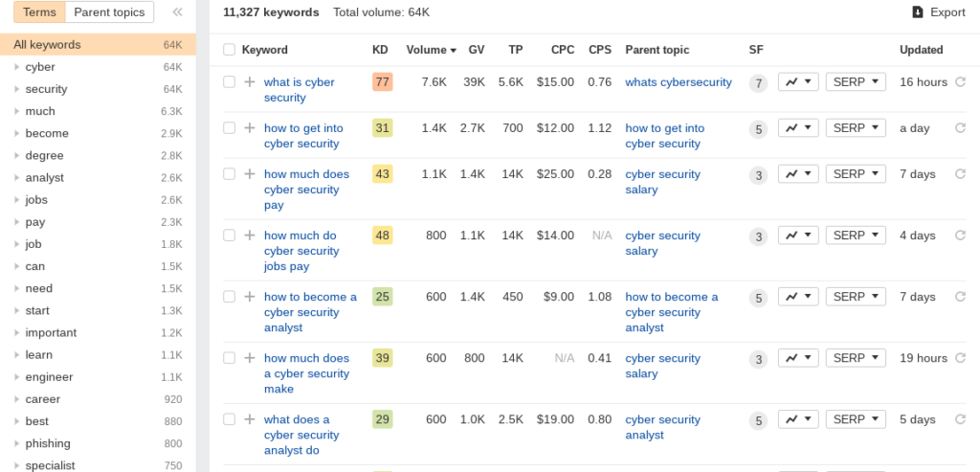
Task: Open SERP dropdown for 'how much does a cyber security make'
Action: [856, 358]
